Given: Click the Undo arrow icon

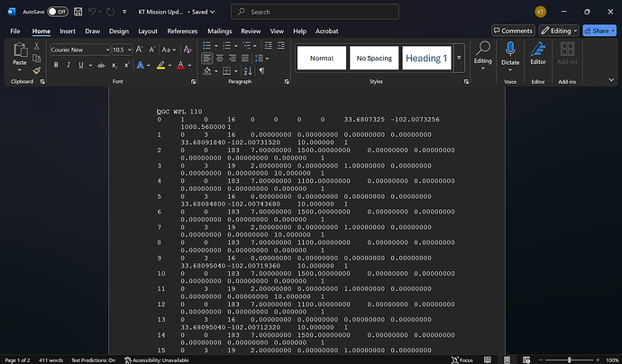Looking at the screenshot, I should pyautogui.click(x=92, y=12).
